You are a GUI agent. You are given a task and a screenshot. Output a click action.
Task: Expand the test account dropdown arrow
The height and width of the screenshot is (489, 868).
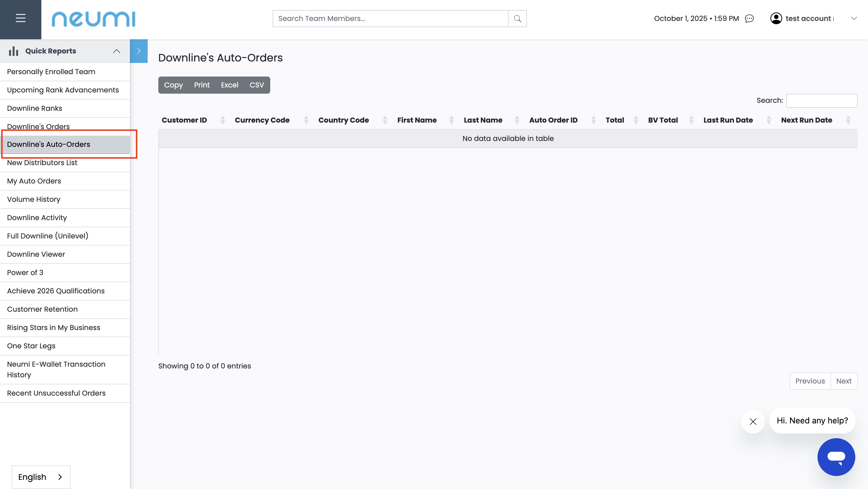pyautogui.click(x=854, y=19)
